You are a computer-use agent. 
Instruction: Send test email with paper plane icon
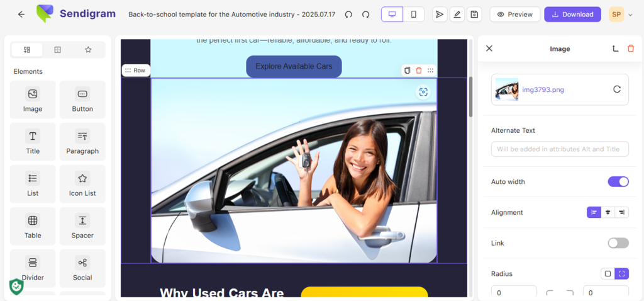[x=440, y=14]
